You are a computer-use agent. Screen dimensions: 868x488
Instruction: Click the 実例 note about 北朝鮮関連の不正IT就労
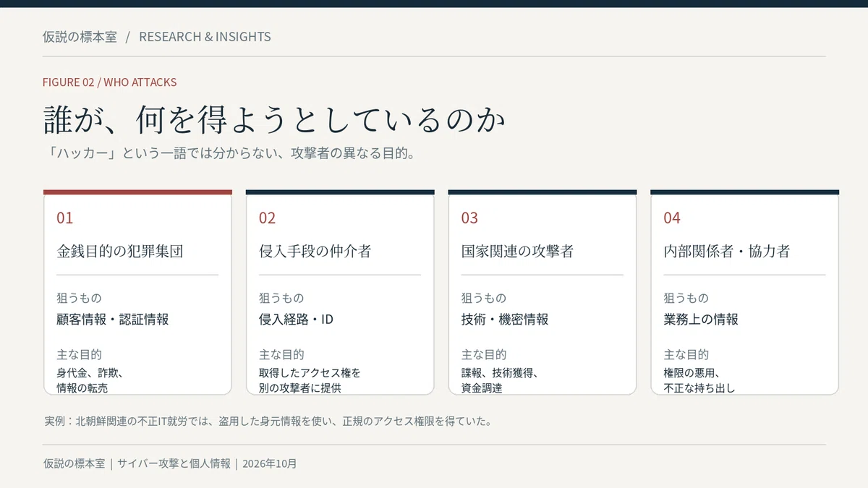268,421
